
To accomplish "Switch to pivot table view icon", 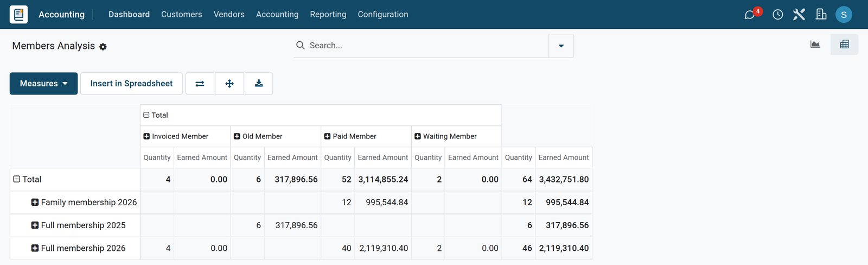I will pyautogui.click(x=845, y=45).
